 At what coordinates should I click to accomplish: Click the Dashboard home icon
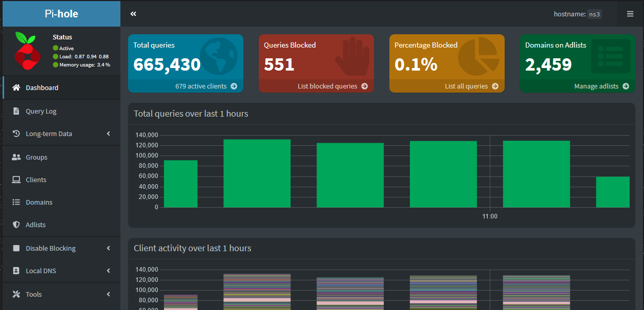tap(16, 87)
